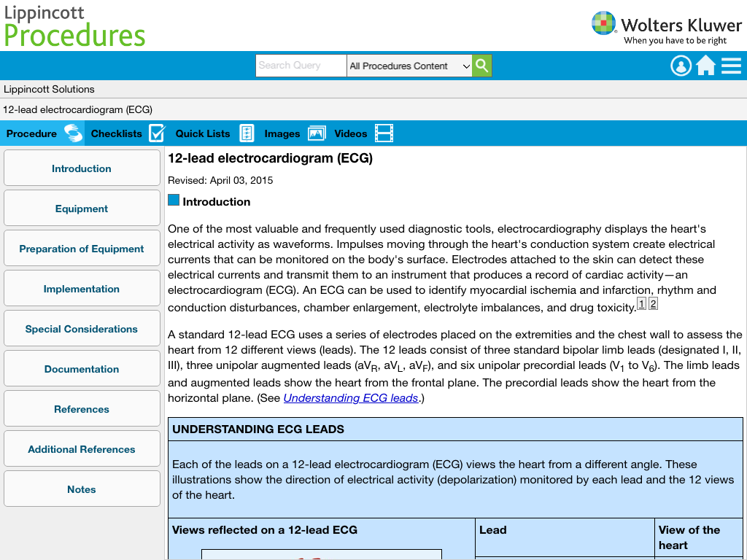
Task: Switch to the Videos tab
Action: [x=363, y=133]
